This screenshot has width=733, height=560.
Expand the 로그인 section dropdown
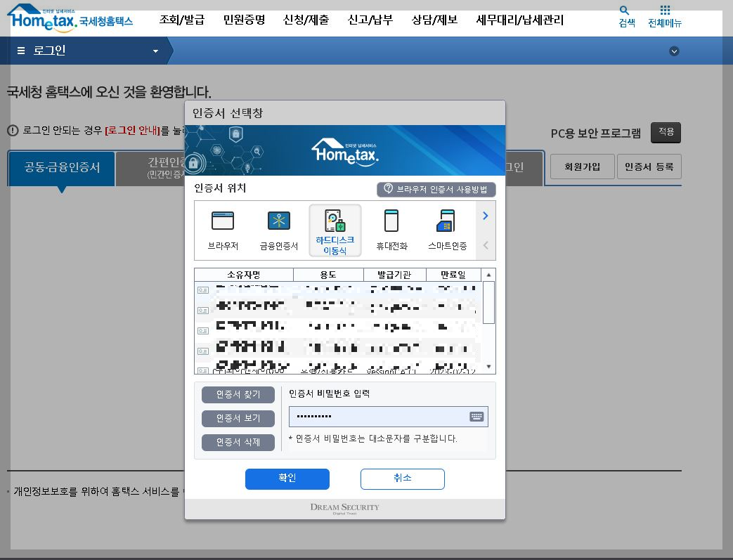[x=155, y=50]
